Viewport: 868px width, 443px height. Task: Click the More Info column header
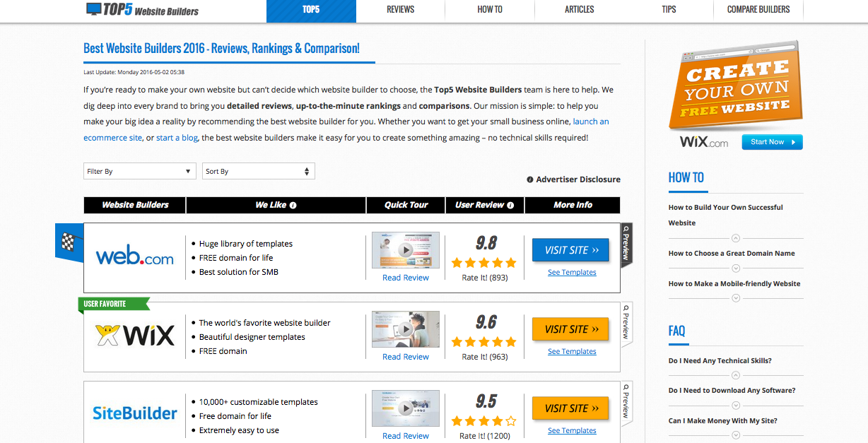(573, 205)
